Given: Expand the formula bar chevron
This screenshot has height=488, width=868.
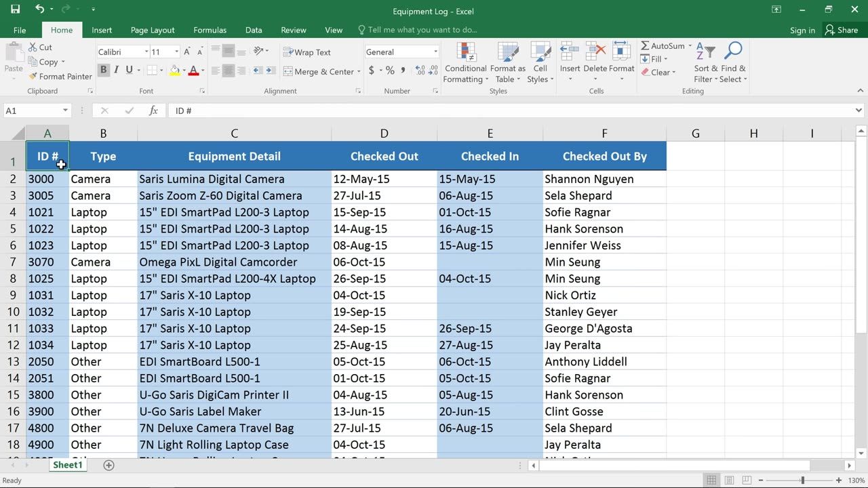Looking at the screenshot, I should 859,110.
